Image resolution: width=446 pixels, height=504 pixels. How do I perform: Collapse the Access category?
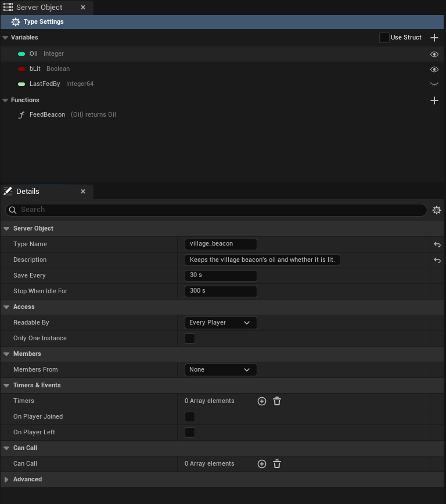(x=6, y=307)
